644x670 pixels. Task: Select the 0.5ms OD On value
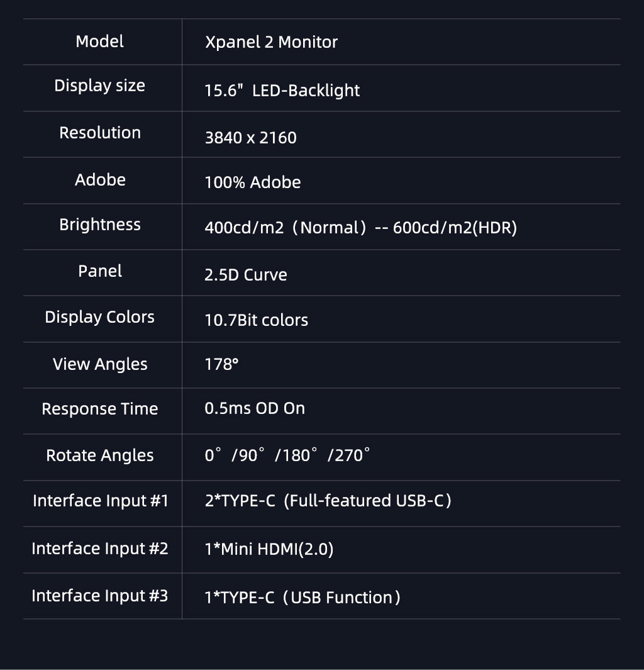pos(255,408)
